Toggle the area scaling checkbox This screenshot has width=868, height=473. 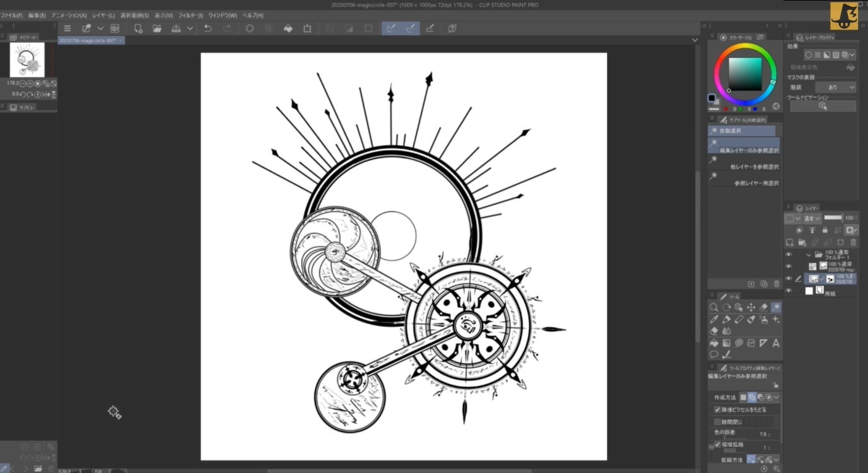(717, 445)
